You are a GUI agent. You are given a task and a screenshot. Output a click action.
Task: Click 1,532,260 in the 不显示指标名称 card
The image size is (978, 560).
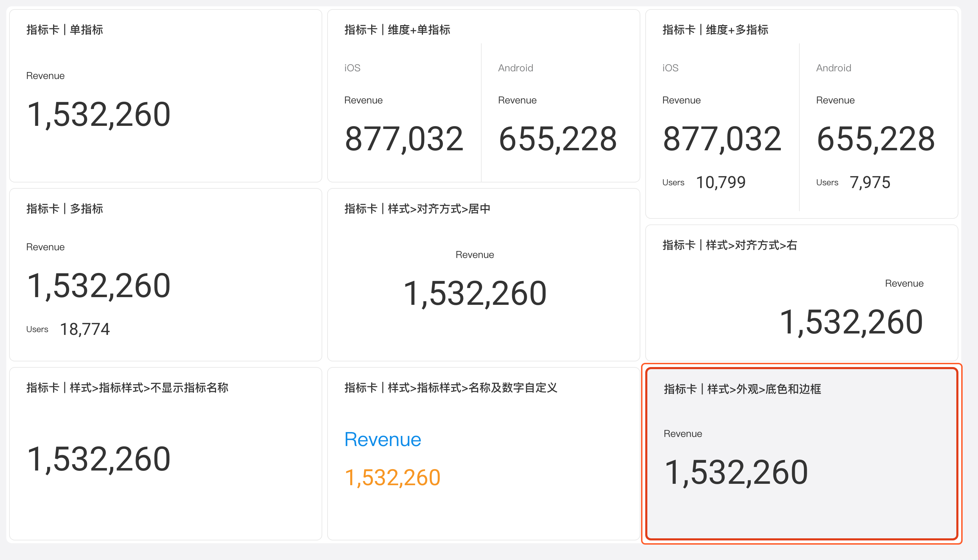pyautogui.click(x=99, y=459)
